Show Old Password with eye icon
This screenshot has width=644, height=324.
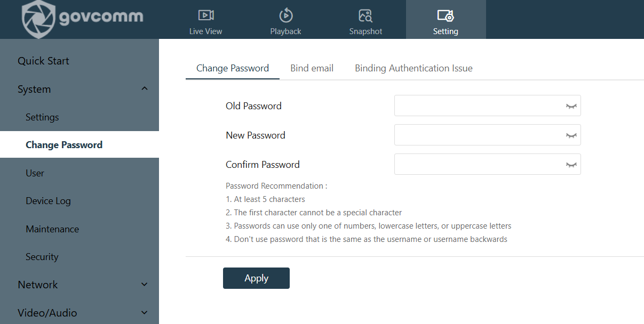click(571, 106)
